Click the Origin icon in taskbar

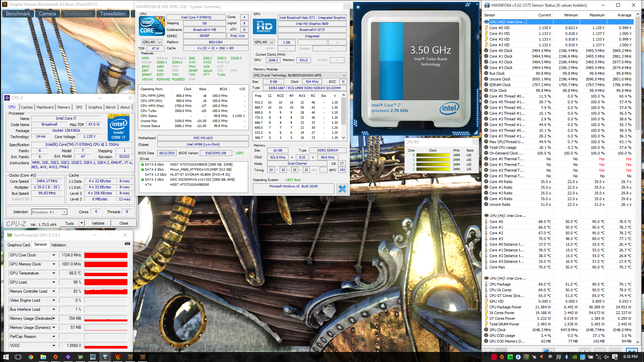coord(56,357)
